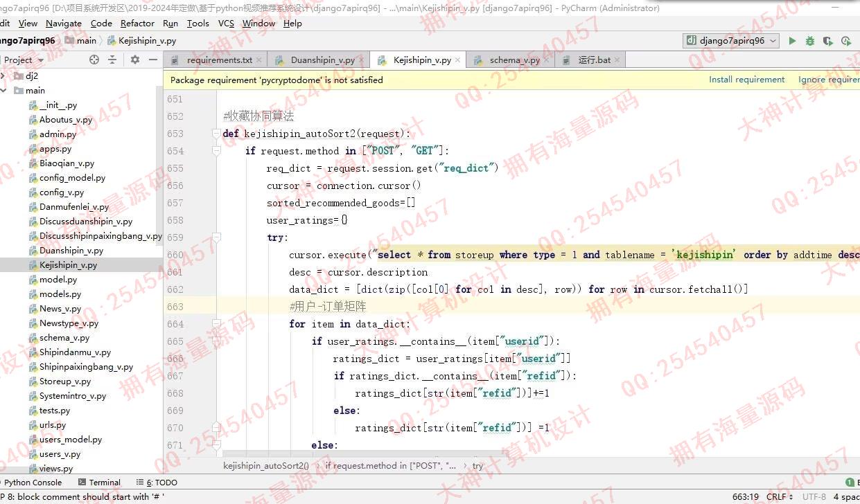860x504 pixels.
Task: Run the django7apirq96 configuration
Action: point(792,41)
